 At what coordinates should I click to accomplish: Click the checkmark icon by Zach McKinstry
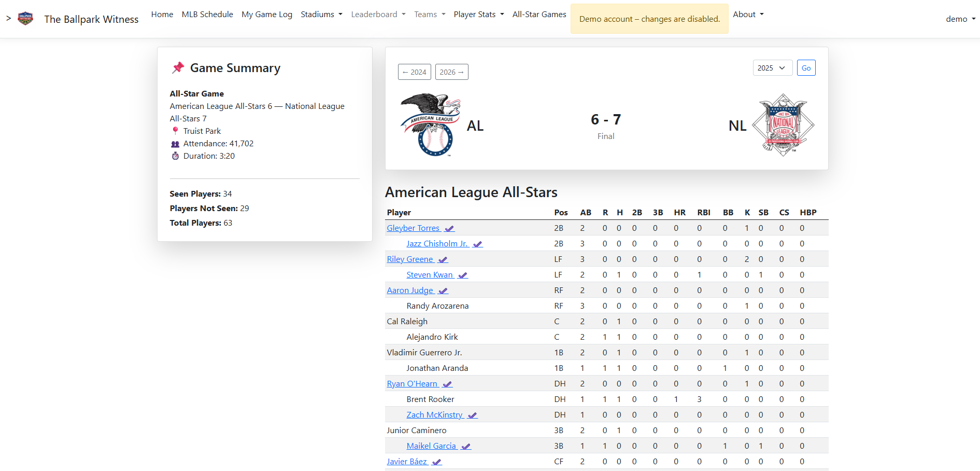[473, 415]
